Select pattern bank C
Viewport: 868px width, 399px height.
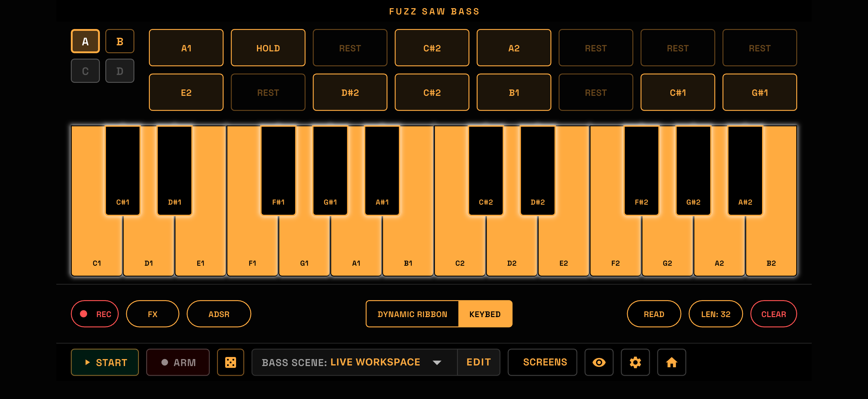85,71
